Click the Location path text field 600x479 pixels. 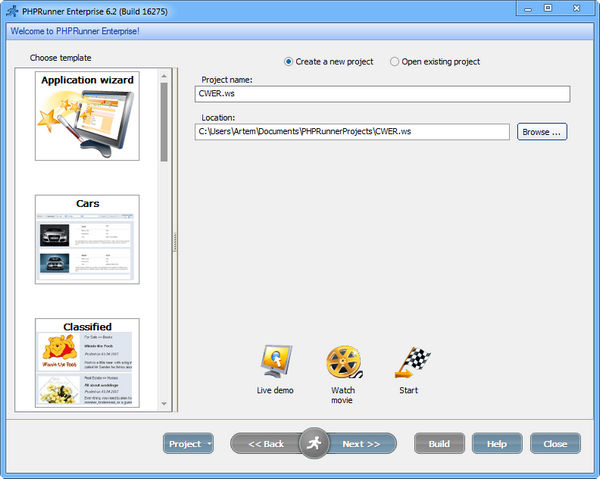(x=352, y=132)
